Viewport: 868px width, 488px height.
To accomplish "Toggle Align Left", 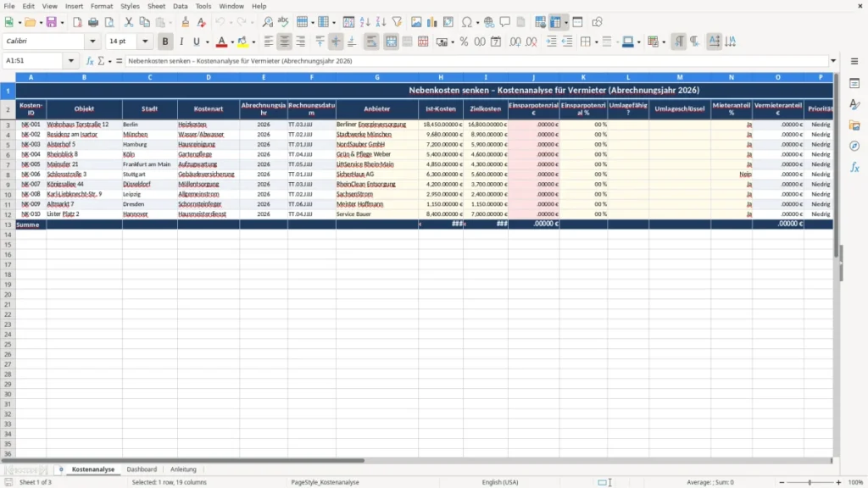I will coord(269,42).
